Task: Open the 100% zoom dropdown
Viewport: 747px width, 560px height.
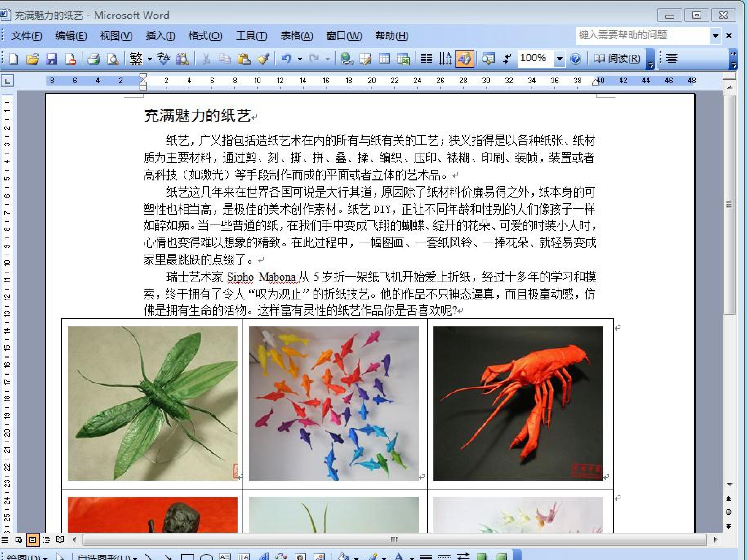Action: 559,59
